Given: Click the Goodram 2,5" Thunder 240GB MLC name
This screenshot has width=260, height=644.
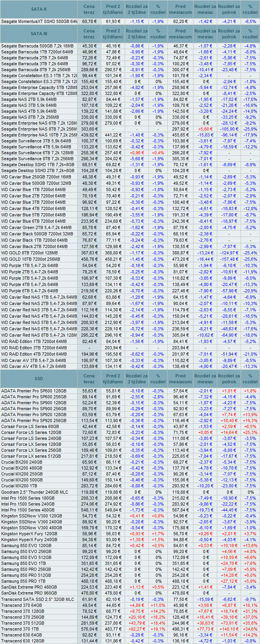Looking at the screenshot, I should (35, 492).
